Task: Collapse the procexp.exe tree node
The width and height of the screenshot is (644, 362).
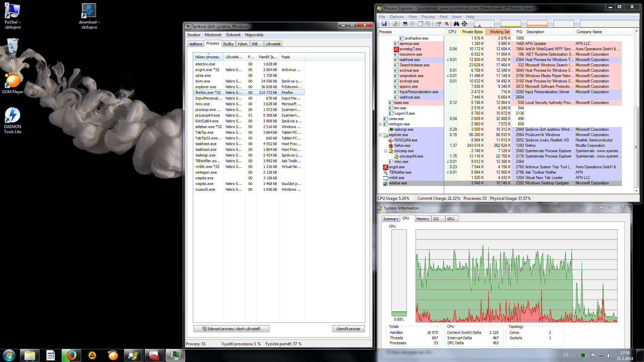Action: [x=385, y=151]
